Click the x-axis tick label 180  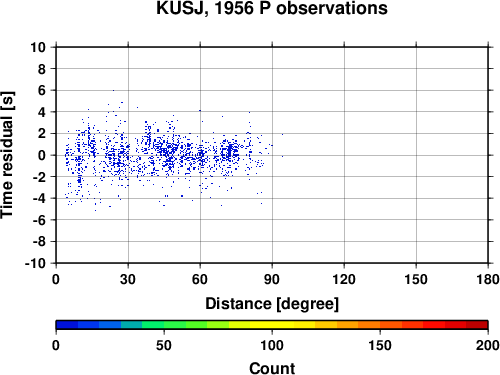coord(488,279)
